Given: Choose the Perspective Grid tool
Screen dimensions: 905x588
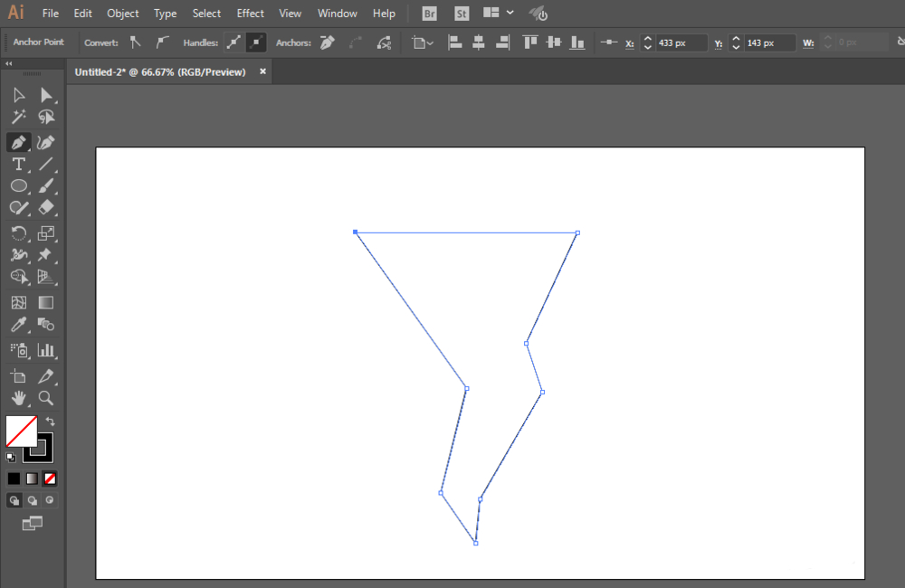Looking at the screenshot, I should point(45,277).
